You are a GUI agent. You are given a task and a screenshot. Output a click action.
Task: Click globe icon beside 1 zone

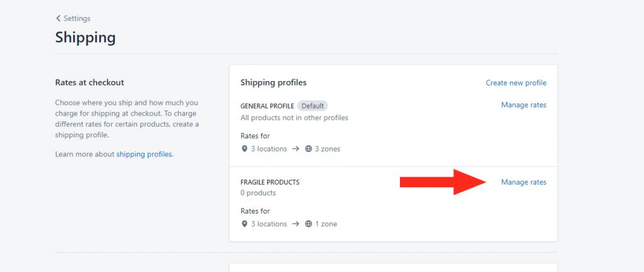pyautogui.click(x=308, y=224)
